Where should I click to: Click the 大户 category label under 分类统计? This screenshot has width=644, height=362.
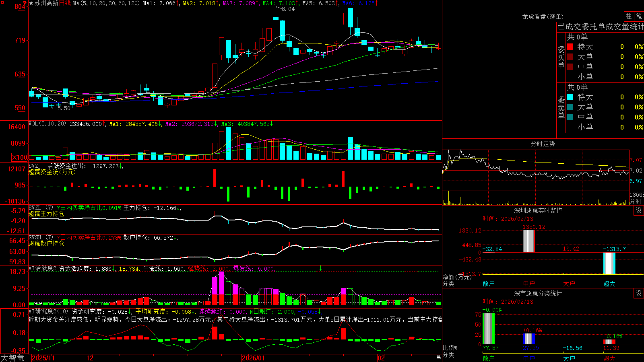569,358
